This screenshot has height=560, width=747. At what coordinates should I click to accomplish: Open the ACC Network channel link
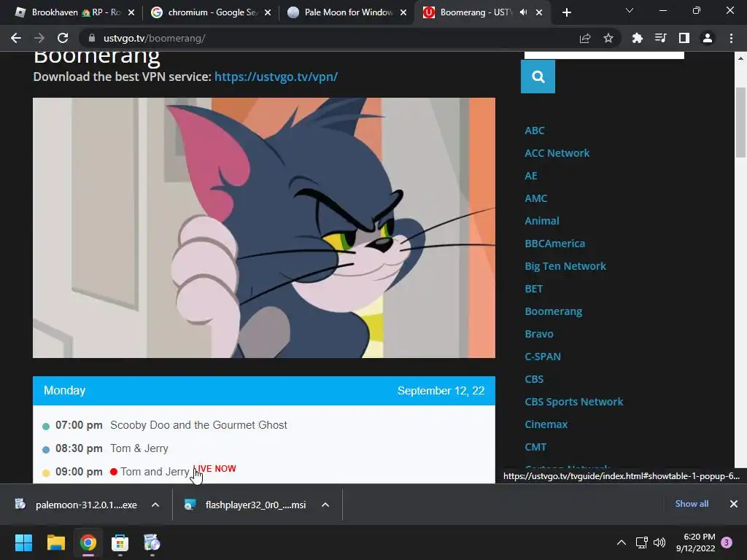tap(557, 153)
